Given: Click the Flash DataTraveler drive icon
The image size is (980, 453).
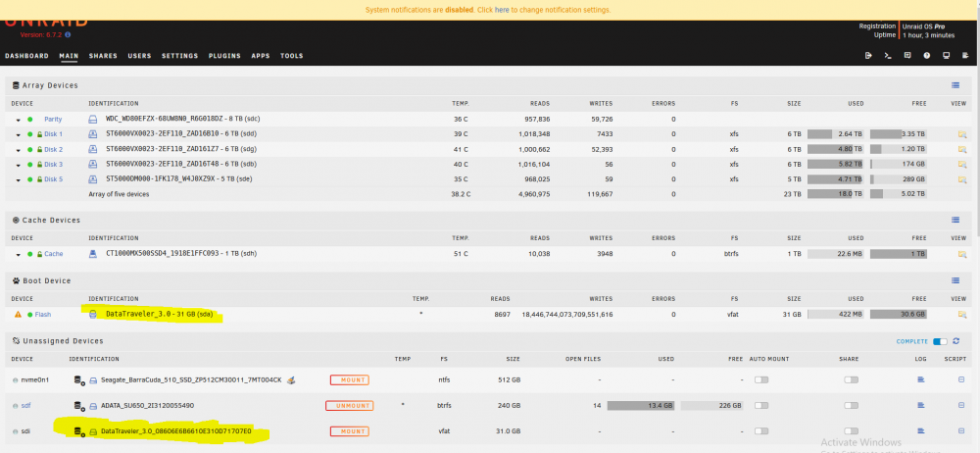Looking at the screenshot, I should [92, 314].
